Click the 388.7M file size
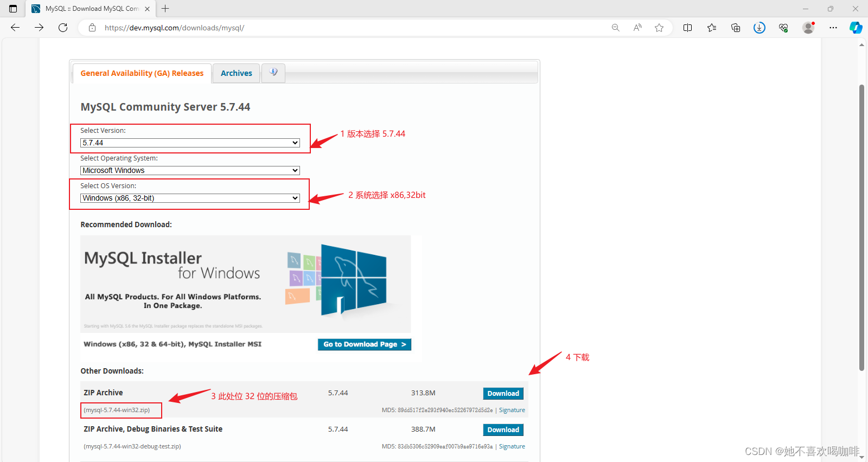868x462 pixels. click(423, 429)
